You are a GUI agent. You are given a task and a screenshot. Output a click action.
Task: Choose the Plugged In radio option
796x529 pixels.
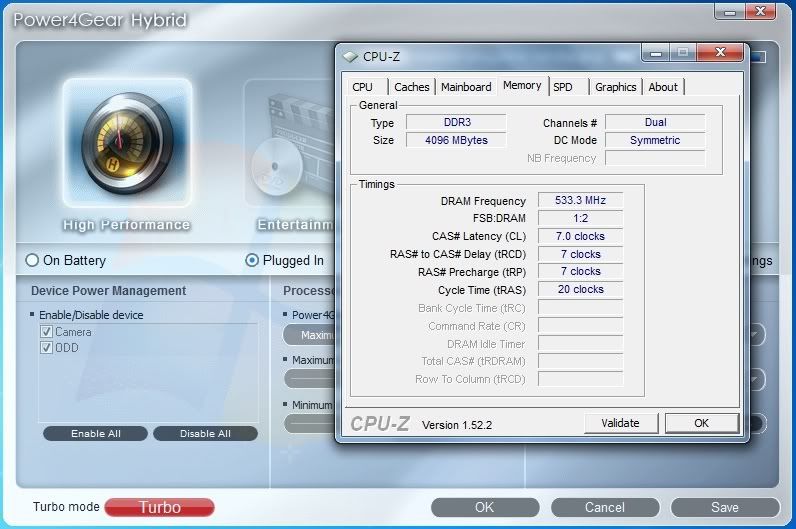(x=252, y=260)
